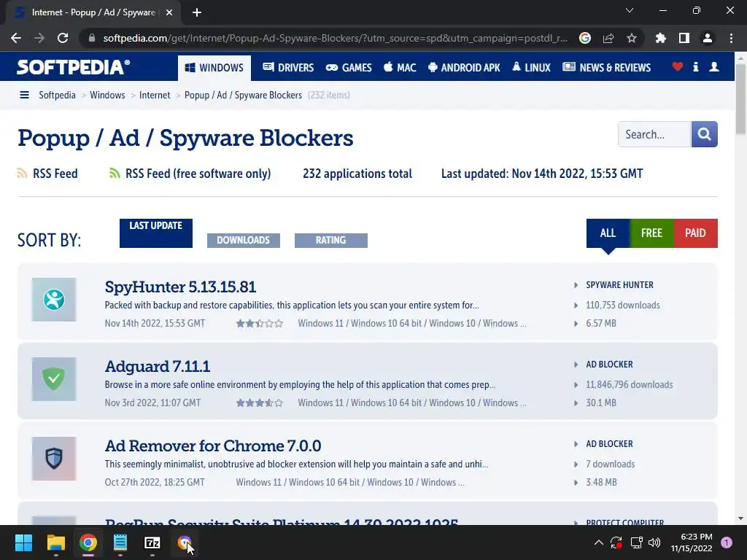Open Windows Start menu

point(23,542)
